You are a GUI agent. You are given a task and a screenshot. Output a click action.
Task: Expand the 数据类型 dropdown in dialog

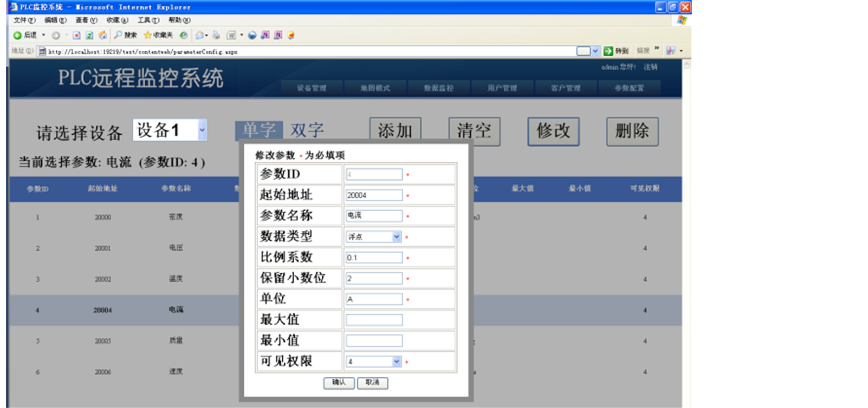pos(396,237)
